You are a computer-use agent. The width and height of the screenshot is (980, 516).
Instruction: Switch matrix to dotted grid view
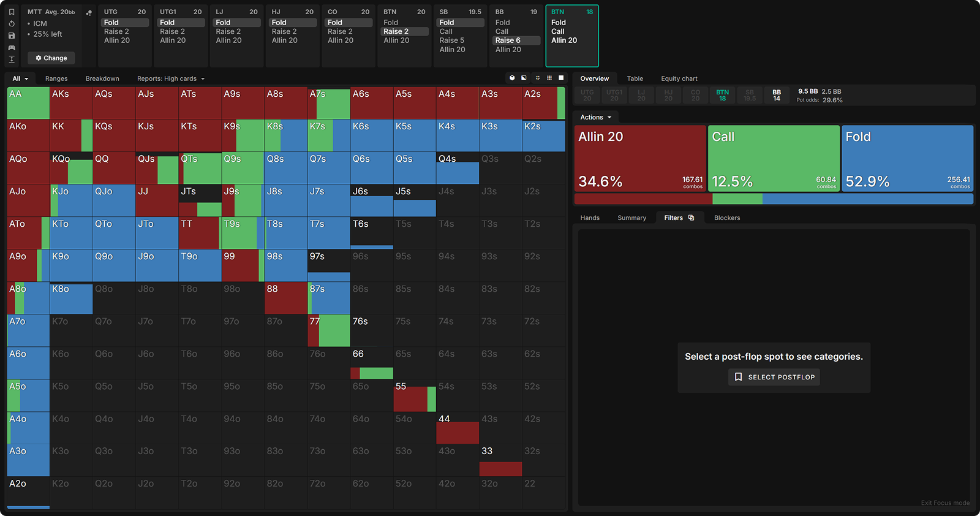[x=549, y=78]
